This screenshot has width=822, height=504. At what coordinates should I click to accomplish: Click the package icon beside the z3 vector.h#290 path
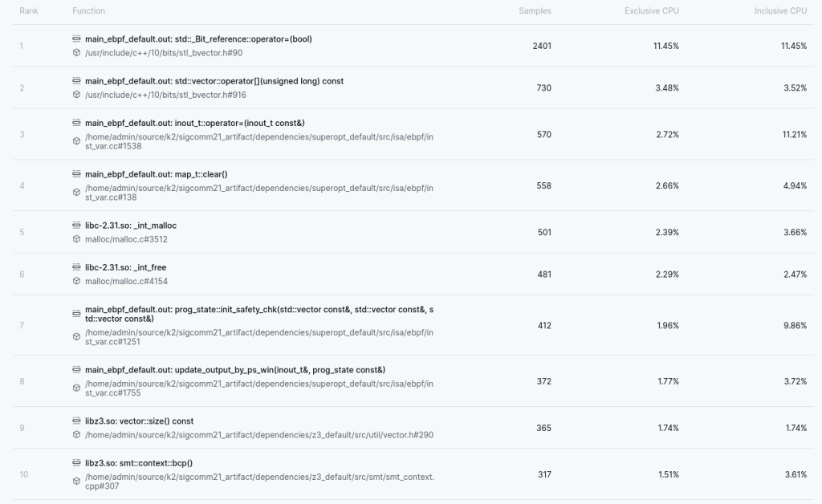tap(77, 435)
